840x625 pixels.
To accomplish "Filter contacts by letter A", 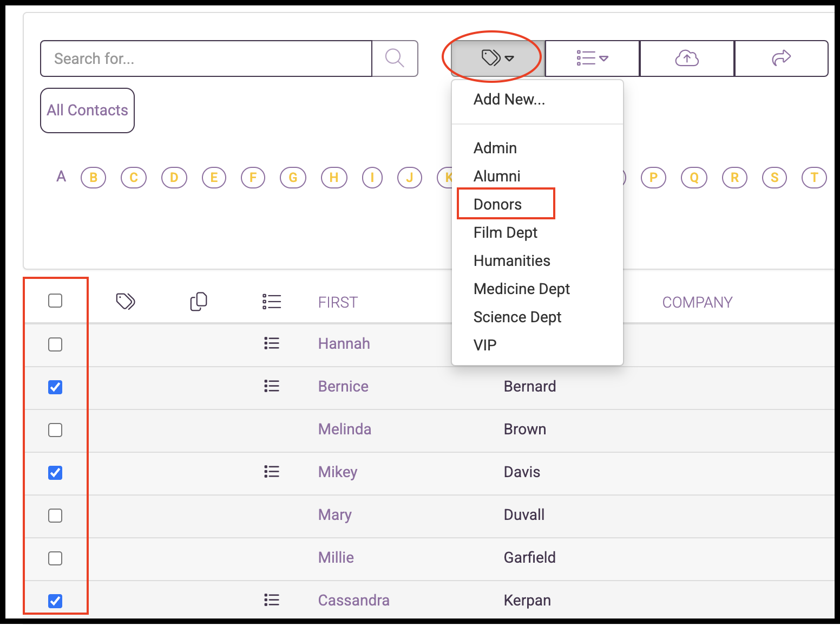I will 61,177.
